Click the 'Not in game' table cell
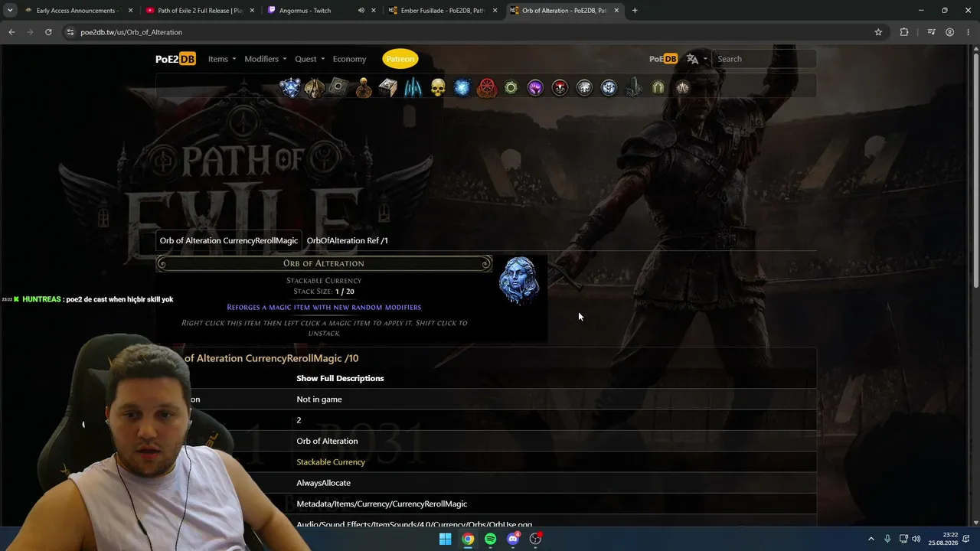The width and height of the screenshot is (980, 551). (x=319, y=399)
